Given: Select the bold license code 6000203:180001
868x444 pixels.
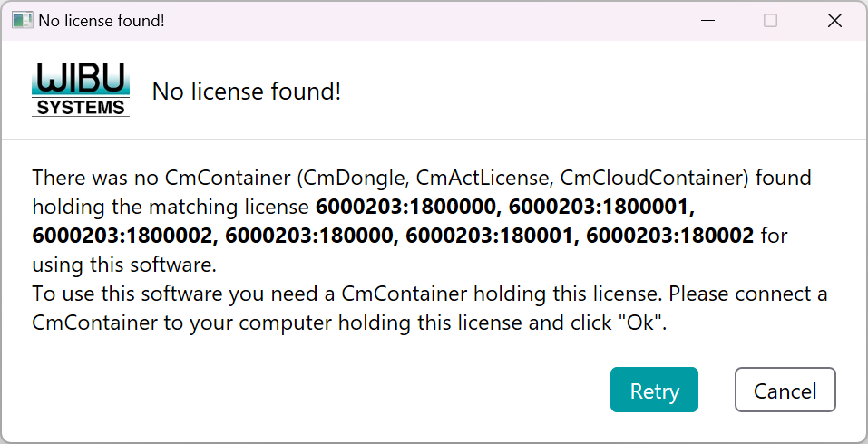Looking at the screenshot, I should [x=490, y=236].
